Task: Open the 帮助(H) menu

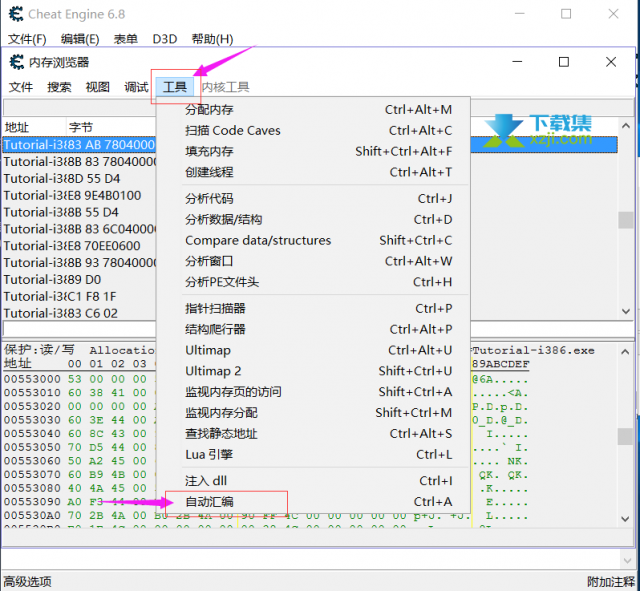Action: point(212,39)
